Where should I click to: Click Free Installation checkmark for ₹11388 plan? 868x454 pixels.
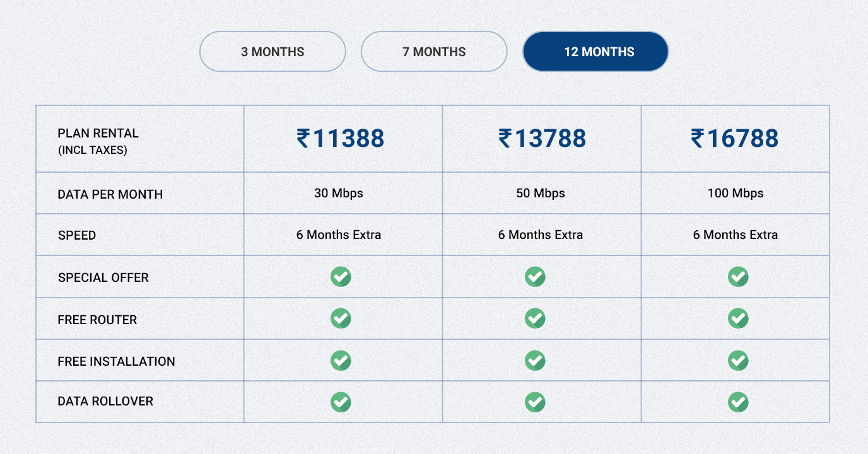coord(341,360)
